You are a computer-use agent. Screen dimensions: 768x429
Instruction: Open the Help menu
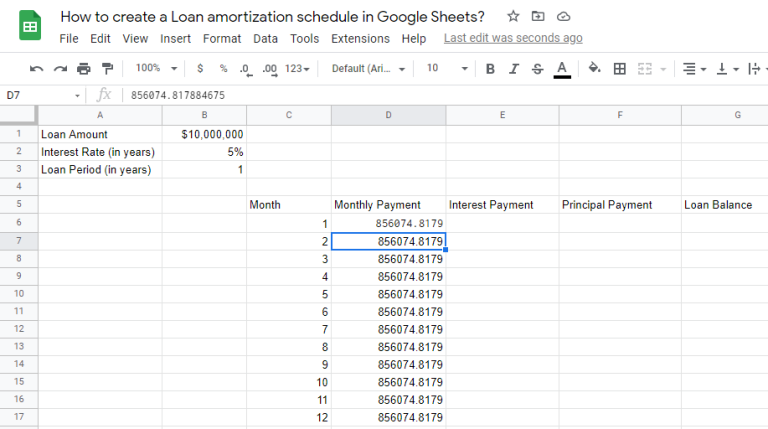pos(414,39)
